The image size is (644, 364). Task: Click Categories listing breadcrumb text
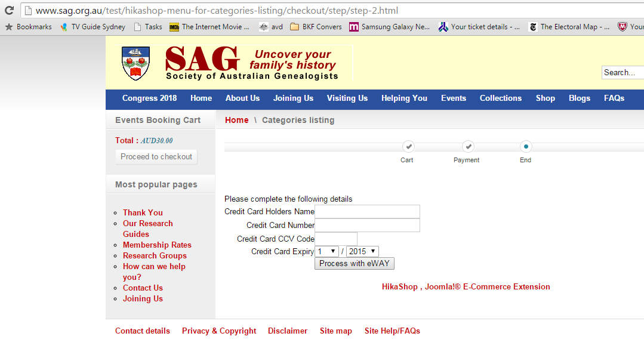point(298,120)
